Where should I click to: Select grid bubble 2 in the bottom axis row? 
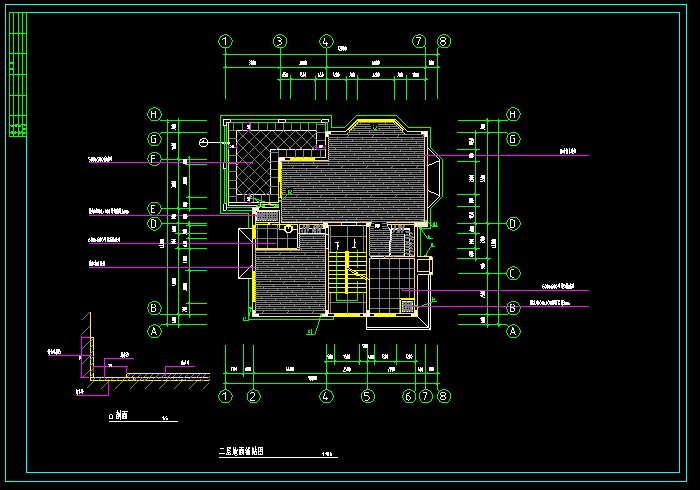click(x=254, y=396)
